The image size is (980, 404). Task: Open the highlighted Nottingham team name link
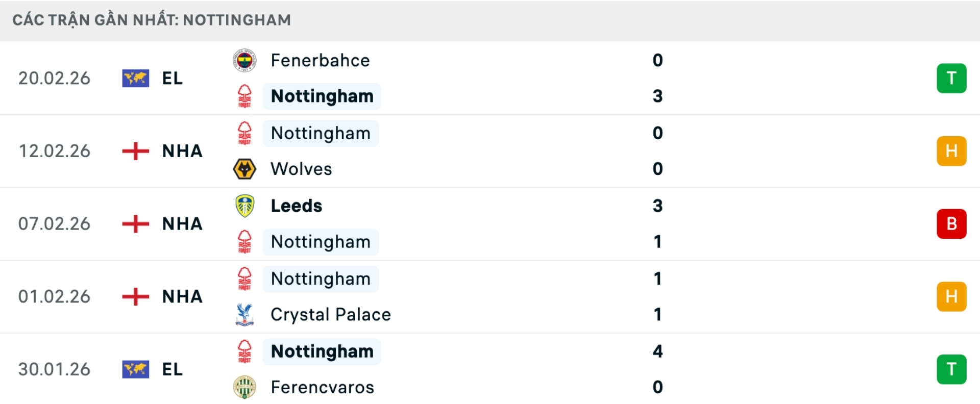(x=321, y=96)
